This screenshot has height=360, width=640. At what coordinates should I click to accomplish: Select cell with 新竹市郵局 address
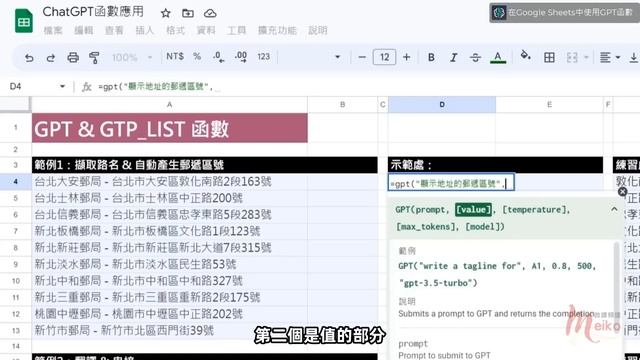tap(169, 330)
